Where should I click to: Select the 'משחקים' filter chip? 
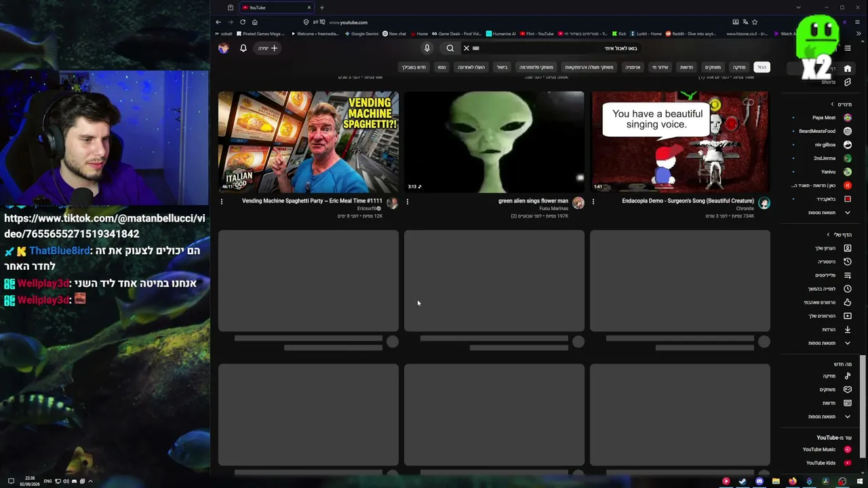tap(713, 67)
